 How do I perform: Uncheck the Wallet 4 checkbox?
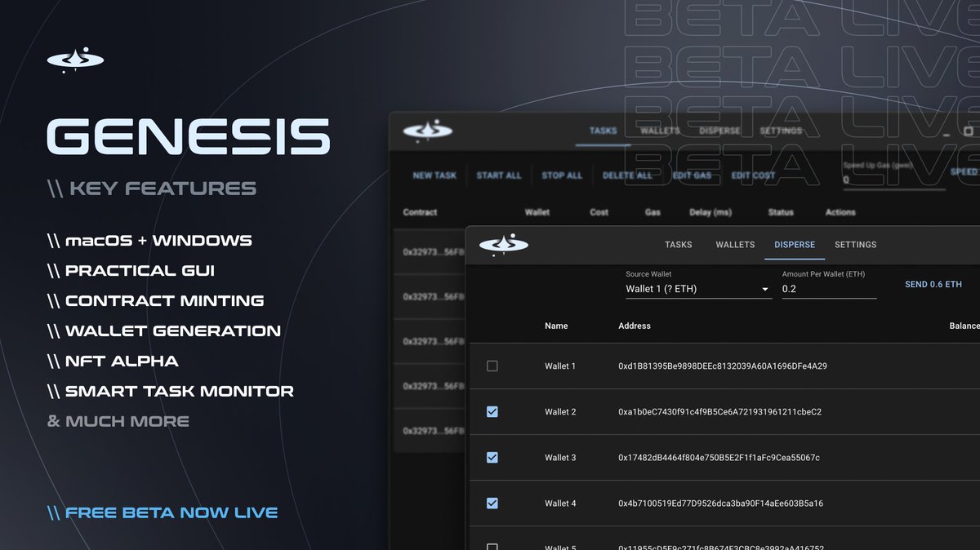coord(492,503)
